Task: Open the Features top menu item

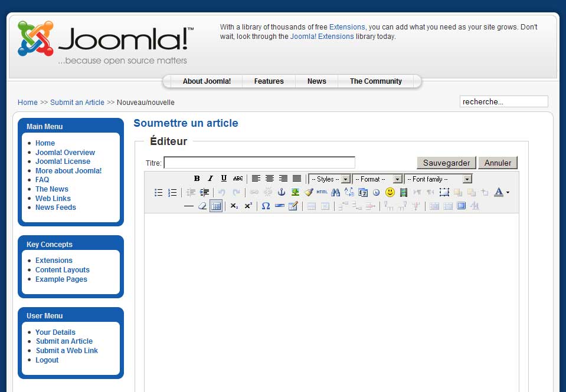Action: pyautogui.click(x=269, y=81)
